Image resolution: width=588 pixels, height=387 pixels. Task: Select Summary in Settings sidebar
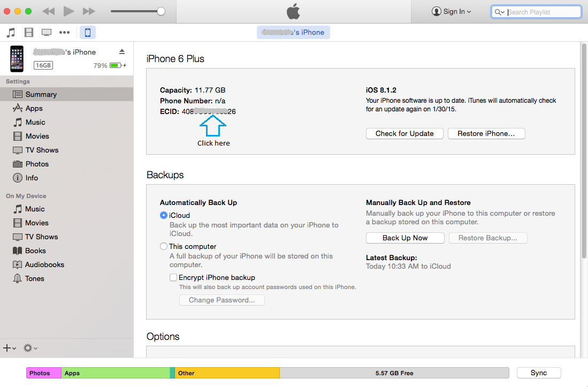point(67,95)
